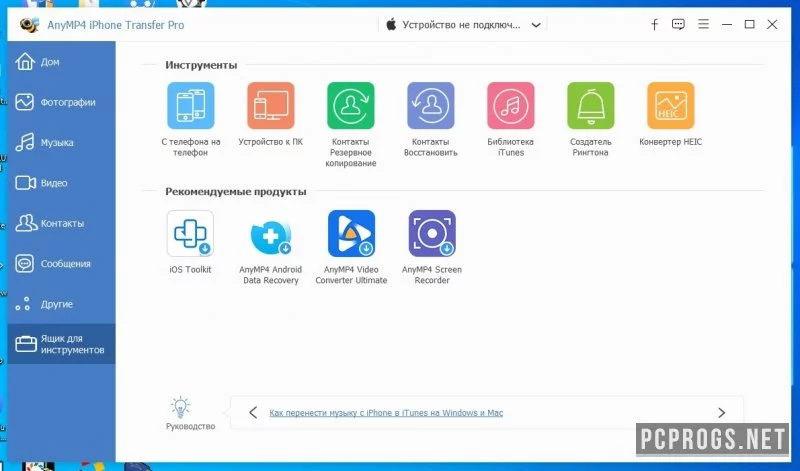Open the feedback chat bubble icon

678,24
